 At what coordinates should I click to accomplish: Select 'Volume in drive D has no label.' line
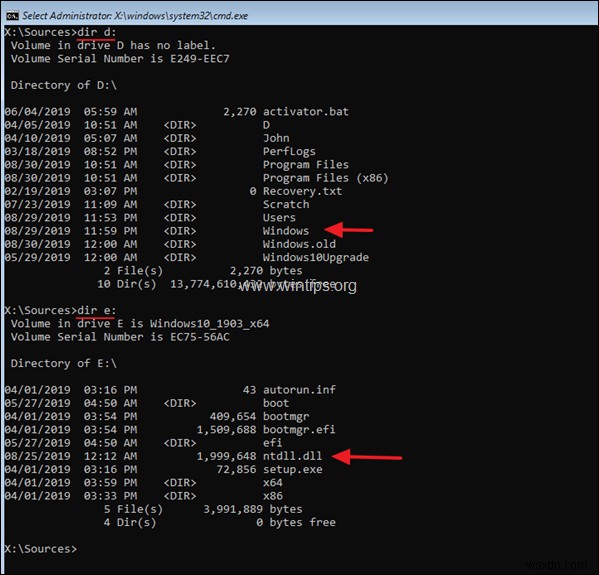pos(113,45)
